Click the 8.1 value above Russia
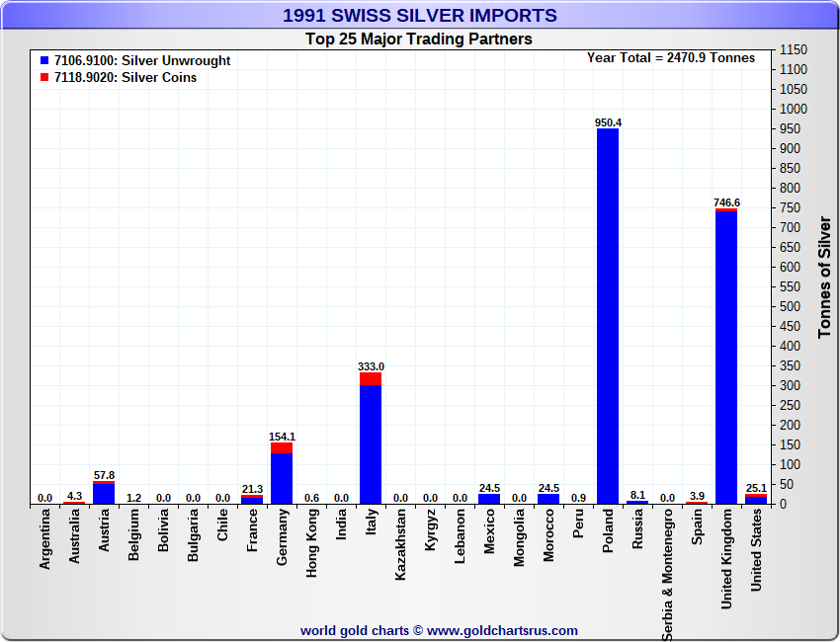This screenshot has height=642, width=840. click(x=637, y=495)
